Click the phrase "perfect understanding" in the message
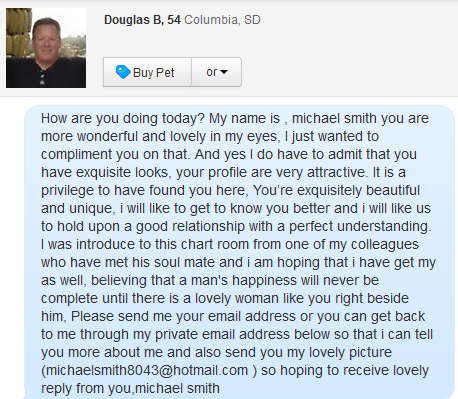The height and width of the screenshot is (399, 458). tap(360, 226)
